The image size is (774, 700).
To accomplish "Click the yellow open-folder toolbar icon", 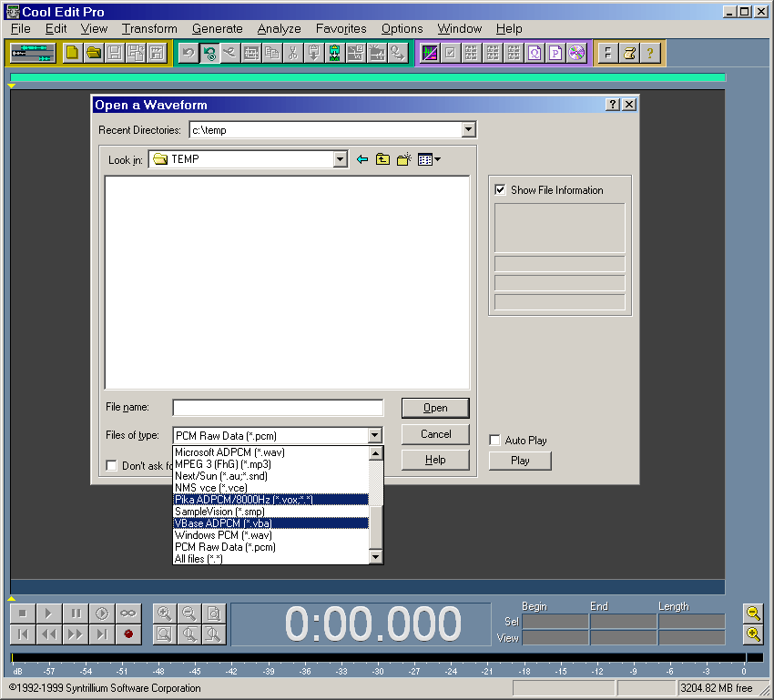I will click(x=94, y=53).
